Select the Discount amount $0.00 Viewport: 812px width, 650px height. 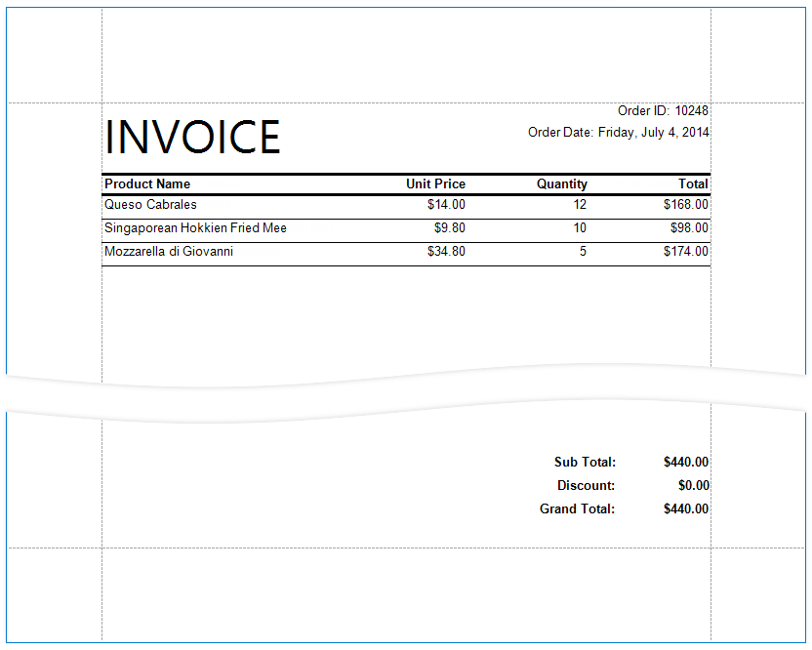point(693,486)
